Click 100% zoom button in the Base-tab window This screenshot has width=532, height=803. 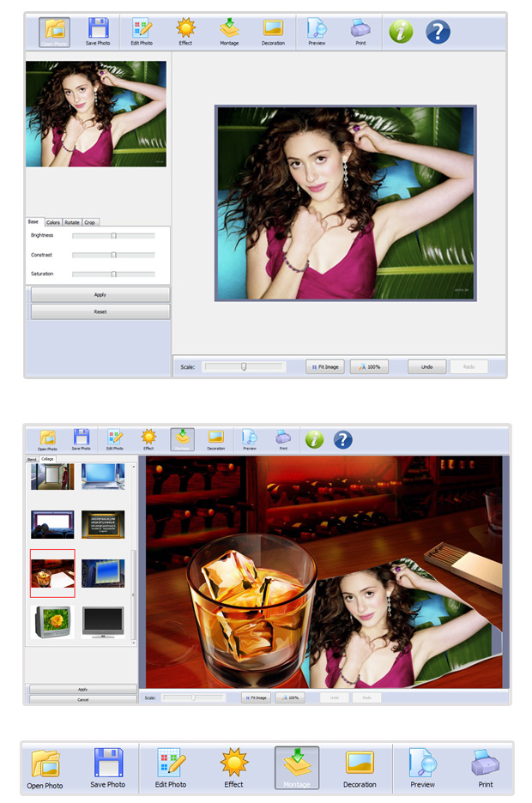[369, 366]
